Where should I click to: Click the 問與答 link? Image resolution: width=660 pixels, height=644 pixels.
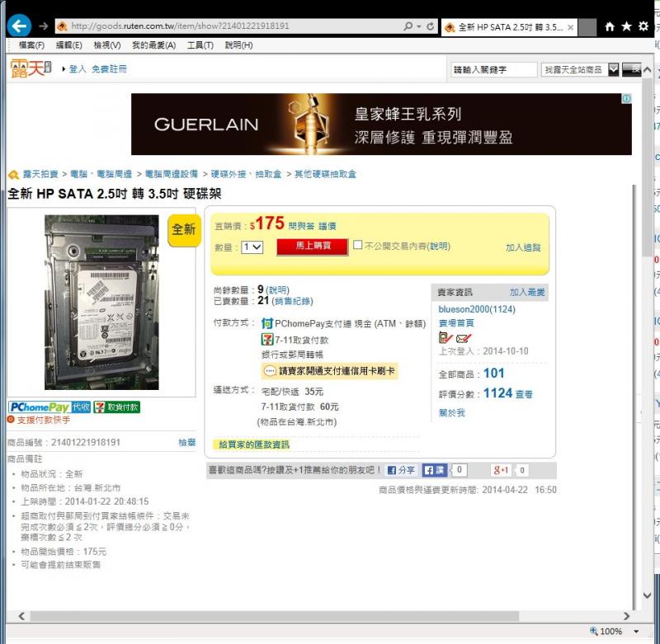[x=301, y=226]
